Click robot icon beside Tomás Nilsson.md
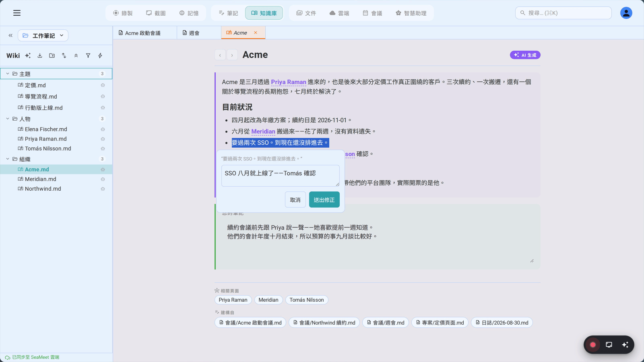The image size is (644, 362). tap(103, 149)
